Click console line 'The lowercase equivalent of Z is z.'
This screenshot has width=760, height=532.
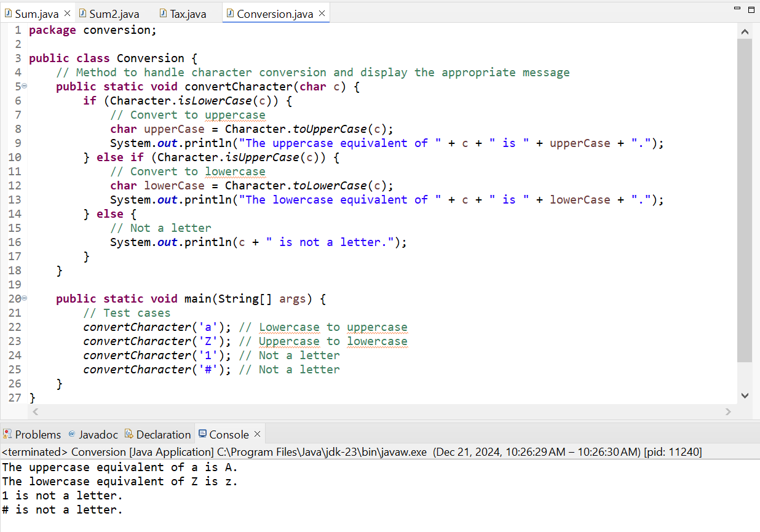(x=120, y=482)
